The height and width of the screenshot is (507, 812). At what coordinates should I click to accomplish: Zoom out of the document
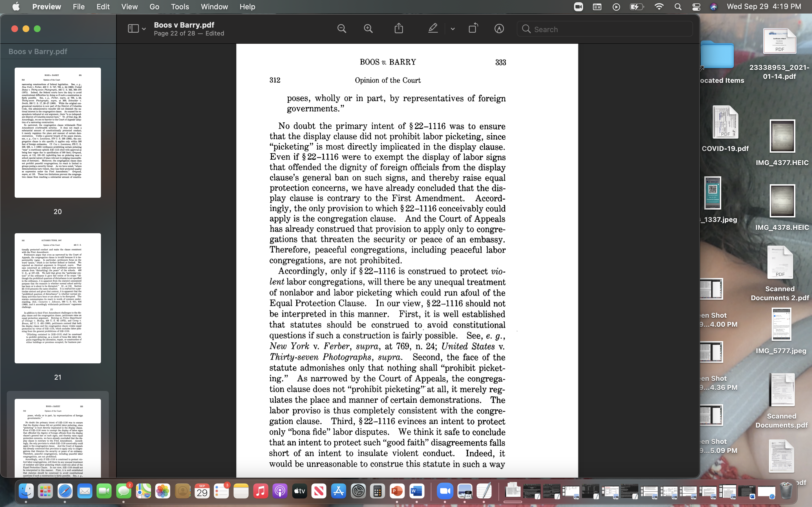click(342, 28)
